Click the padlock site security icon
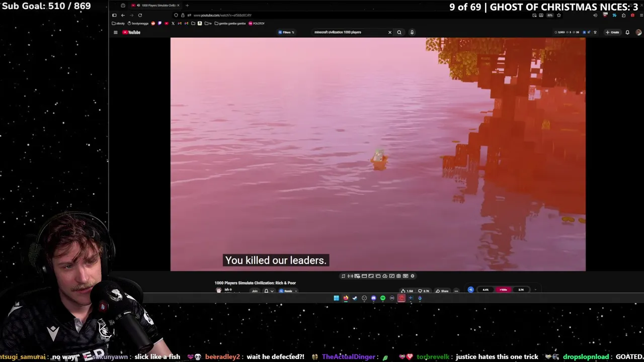Viewport: 644px width, 362px height. (183, 15)
